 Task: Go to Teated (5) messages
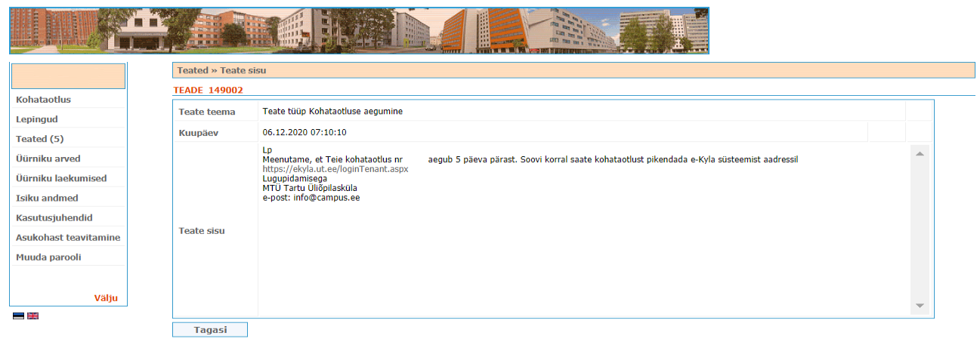[39, 139]
